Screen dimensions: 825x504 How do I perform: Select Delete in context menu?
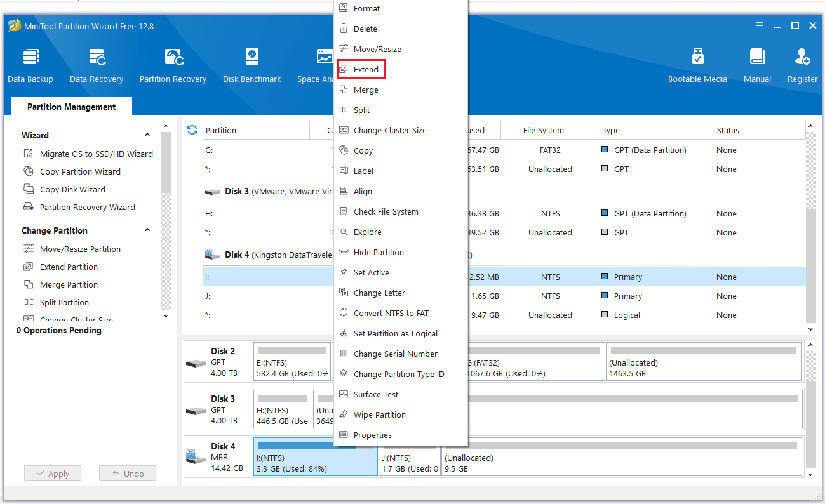tap(401, 29)
